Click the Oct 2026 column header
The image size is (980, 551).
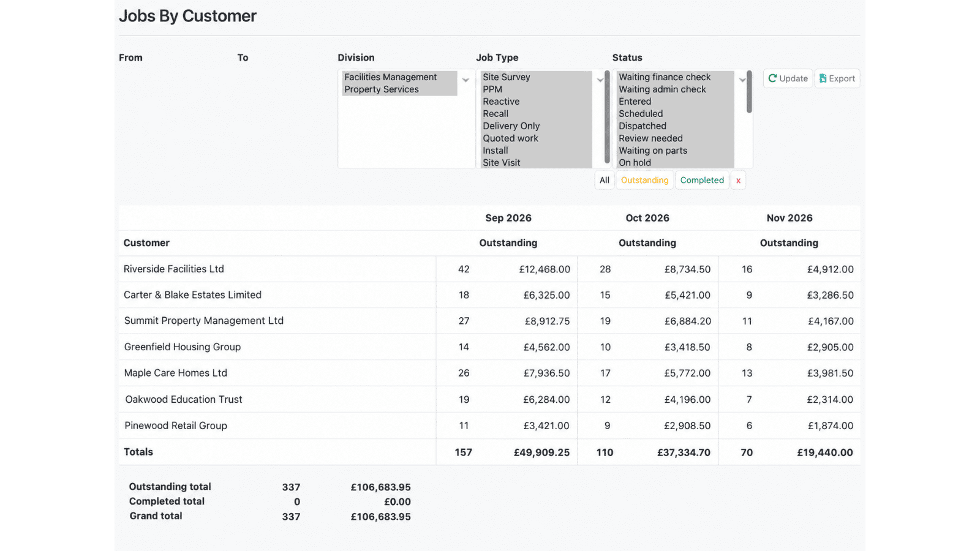click(647, 218)
